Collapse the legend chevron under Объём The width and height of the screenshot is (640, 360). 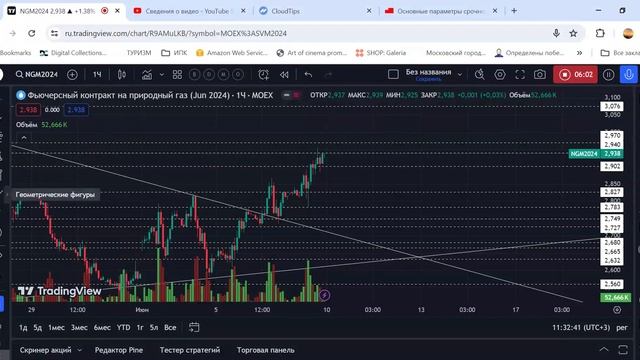[24, 138]
